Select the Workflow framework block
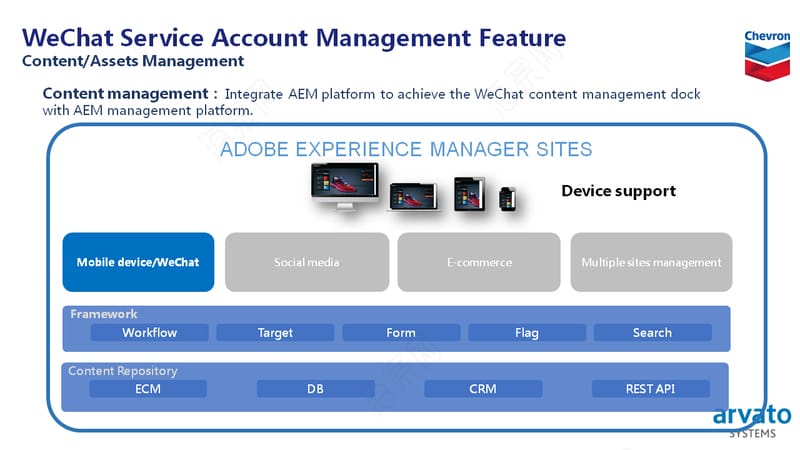Image resolution: width=800 pixels, height=450 pixels. point(149,333)
